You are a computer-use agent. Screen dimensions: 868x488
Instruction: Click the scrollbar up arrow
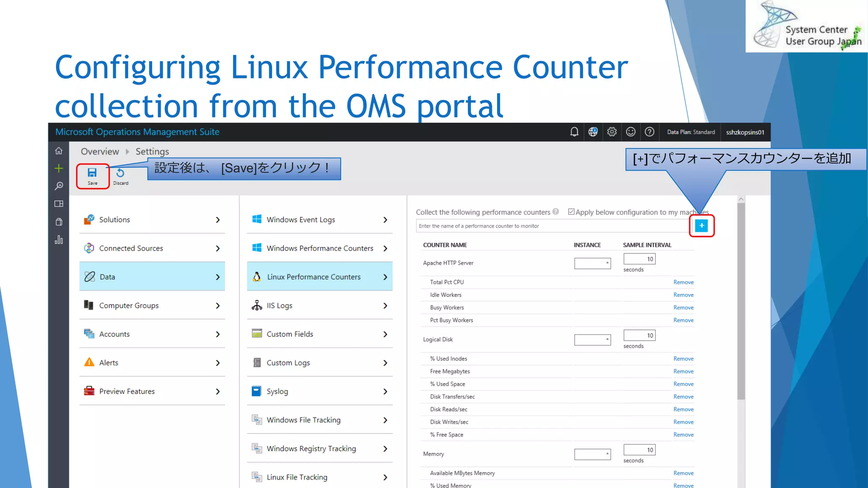pyautogui.click(x=741, y=199)
